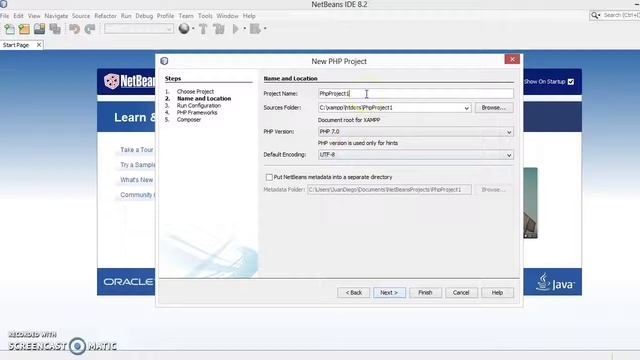
Task: Open the Edit menu
Action: coord(18,16)
